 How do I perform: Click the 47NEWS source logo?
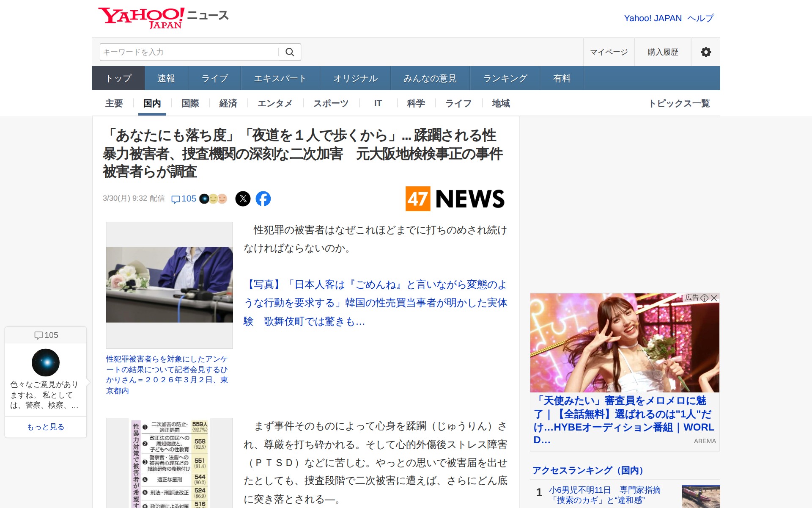click(x=455, y=199)
